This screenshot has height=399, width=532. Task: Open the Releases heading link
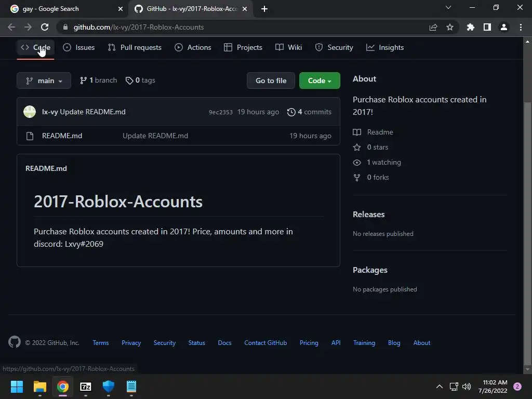pos(368,215)
